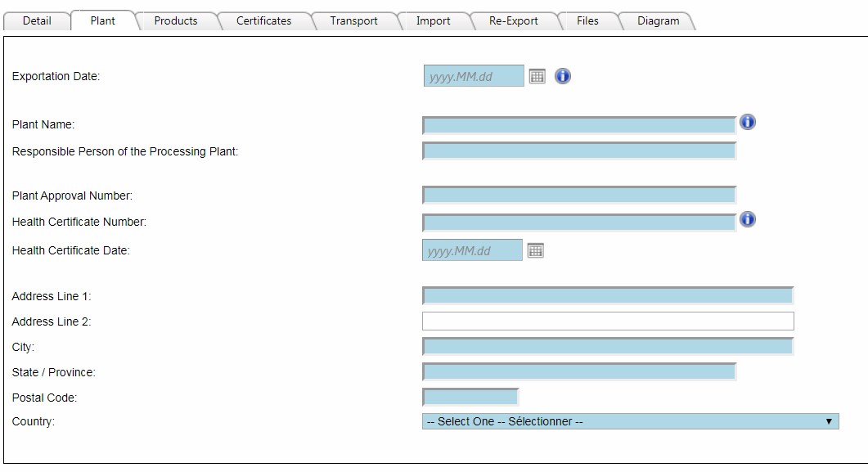
Task: Show info for Health Certificate Number
Action: [x=747, y=220]
